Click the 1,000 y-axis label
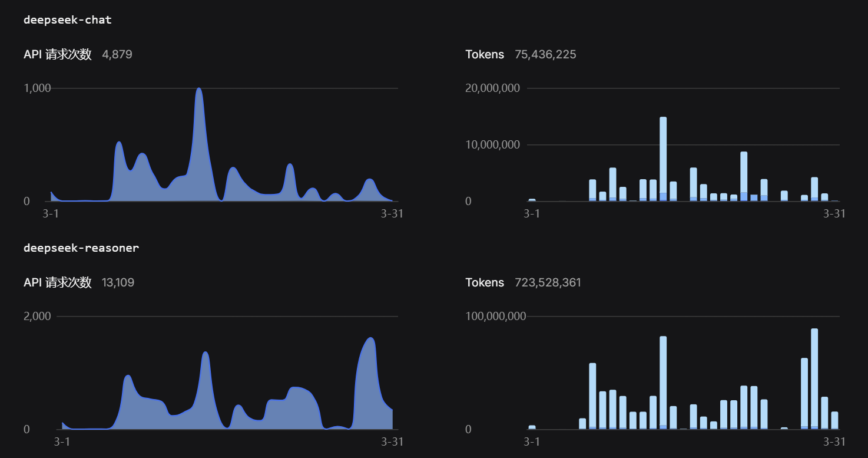 (37, 88)
